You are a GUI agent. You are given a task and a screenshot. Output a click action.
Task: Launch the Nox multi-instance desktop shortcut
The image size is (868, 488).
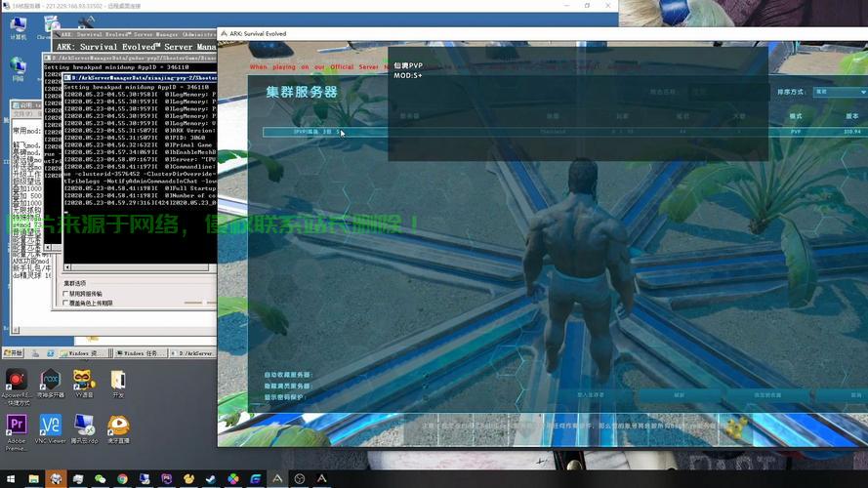(51, 384)
